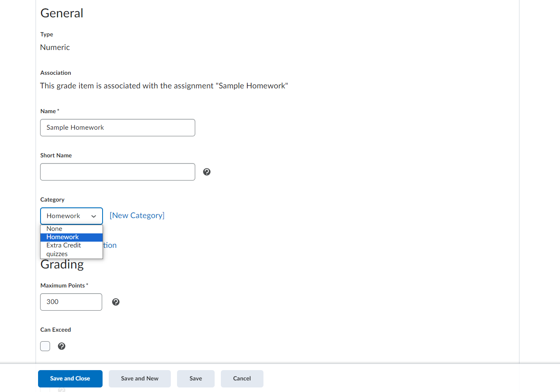Click inside the Name input field
The height and width of the screenshot is (392, 560).
pos(117,128)
